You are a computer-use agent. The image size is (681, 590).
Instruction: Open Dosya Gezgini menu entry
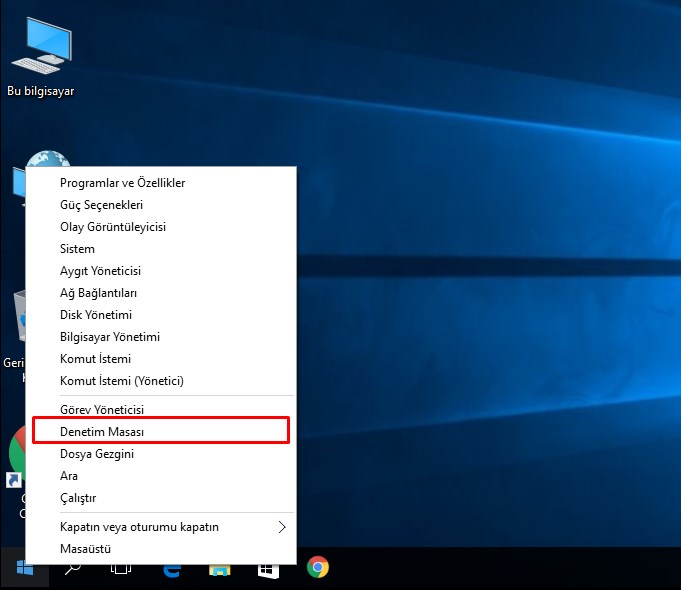pyautogui.click(x=97, y=454)
